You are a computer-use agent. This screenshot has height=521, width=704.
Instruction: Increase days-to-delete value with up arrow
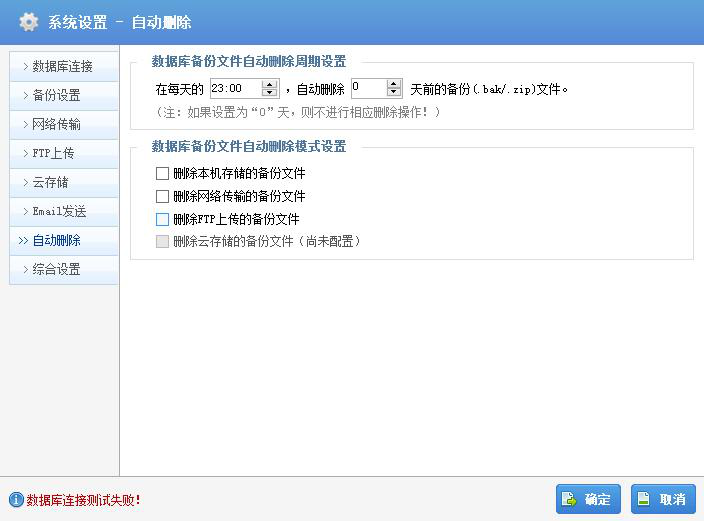394,84
